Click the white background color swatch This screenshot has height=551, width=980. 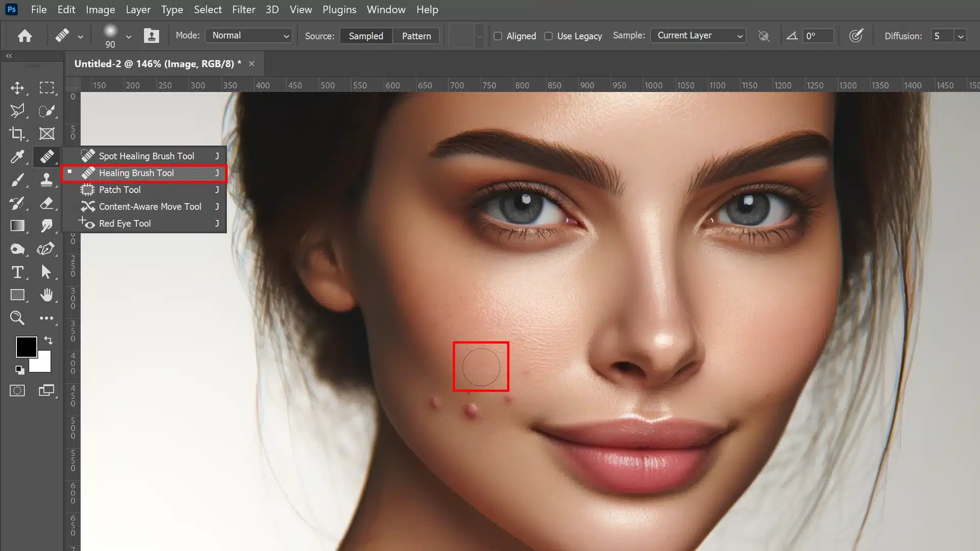pyautogui.click(x=43, y=364)
